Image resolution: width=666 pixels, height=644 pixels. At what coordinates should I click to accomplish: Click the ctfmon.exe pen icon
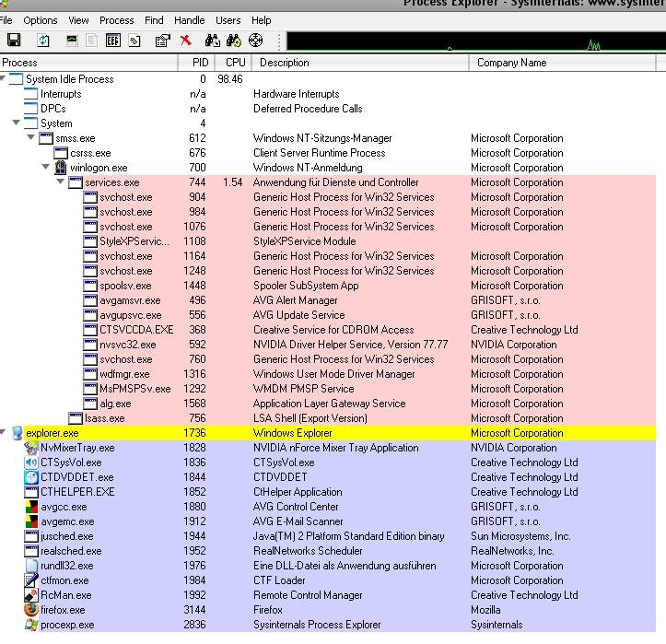coord(31,580)
